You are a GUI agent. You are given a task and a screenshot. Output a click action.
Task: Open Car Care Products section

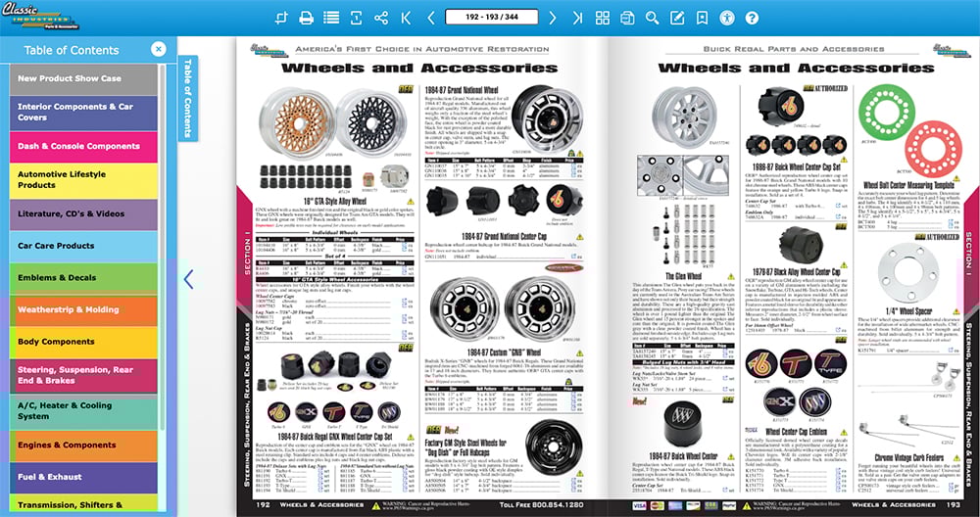[83, 246]
